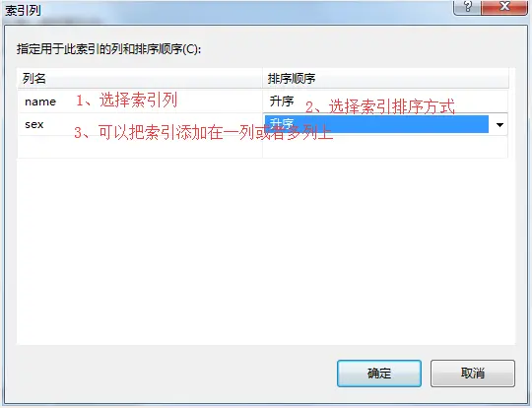
Task: Select the sex column cell
Action: point(140,124)
